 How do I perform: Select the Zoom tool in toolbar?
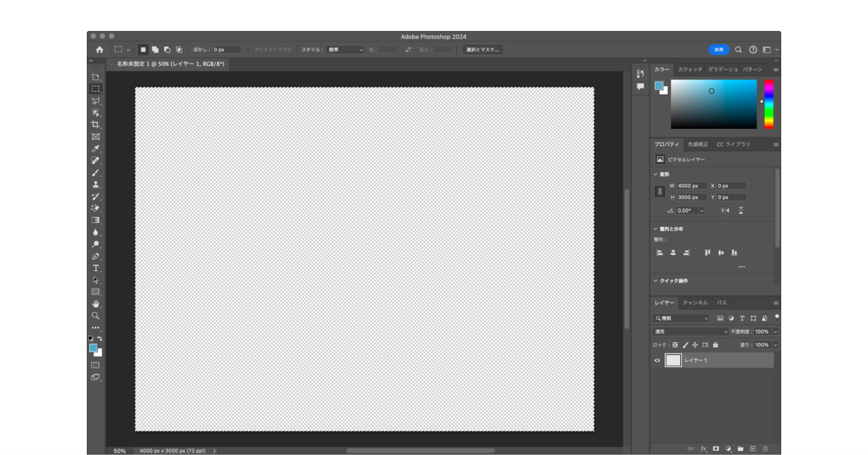tap(95, 316)
